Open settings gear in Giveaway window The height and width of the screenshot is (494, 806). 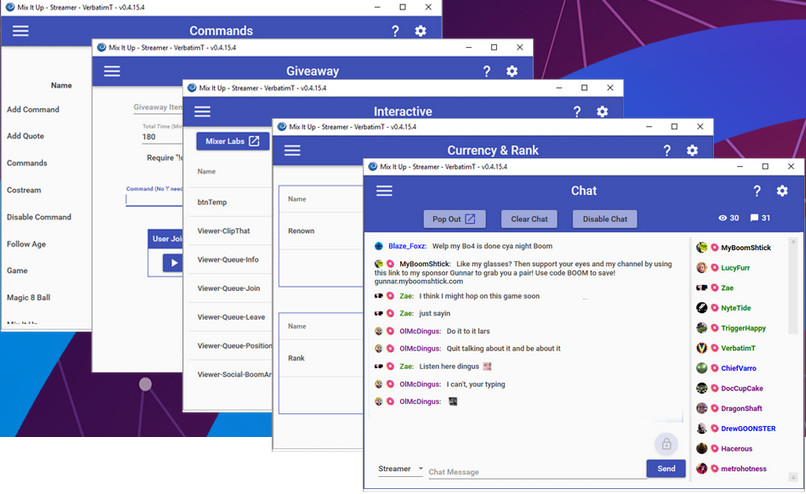511,71
